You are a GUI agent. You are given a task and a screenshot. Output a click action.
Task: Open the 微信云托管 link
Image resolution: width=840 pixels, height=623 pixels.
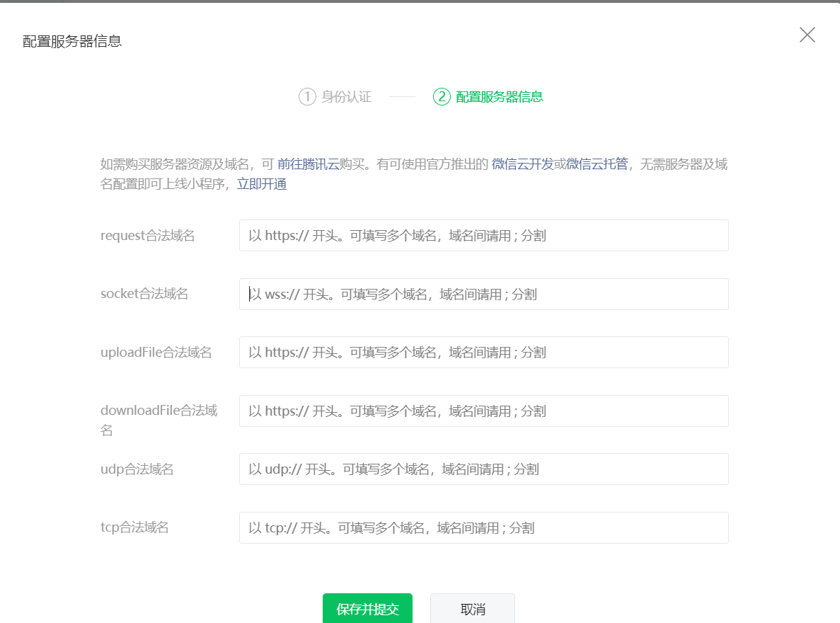[597, 164]
